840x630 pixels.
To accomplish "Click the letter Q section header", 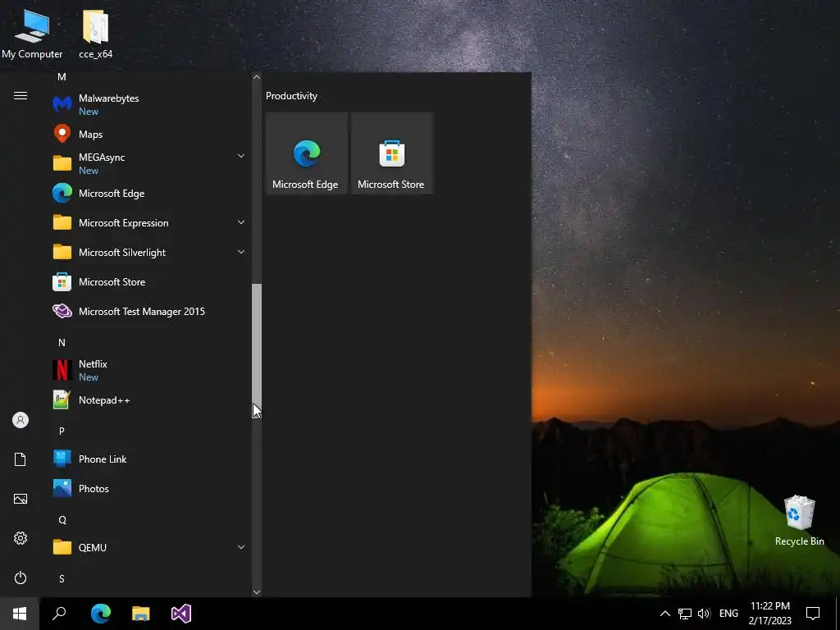I will click(62, 519).
